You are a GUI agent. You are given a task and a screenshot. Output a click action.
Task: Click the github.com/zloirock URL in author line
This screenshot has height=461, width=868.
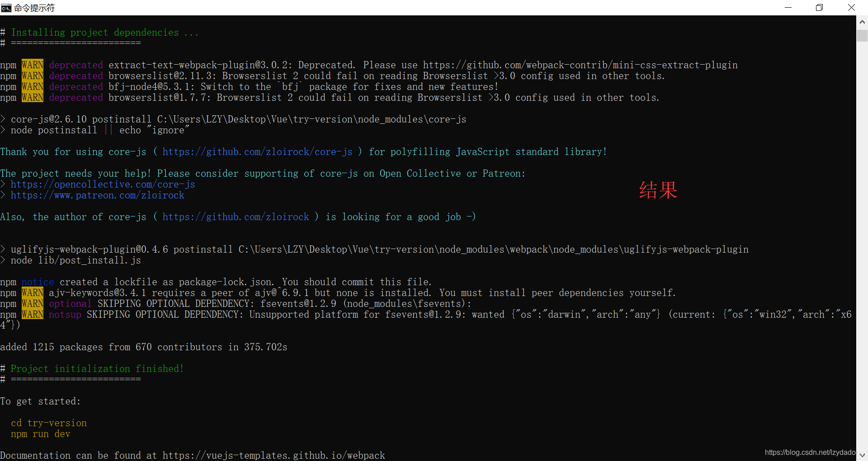point(236,217)
